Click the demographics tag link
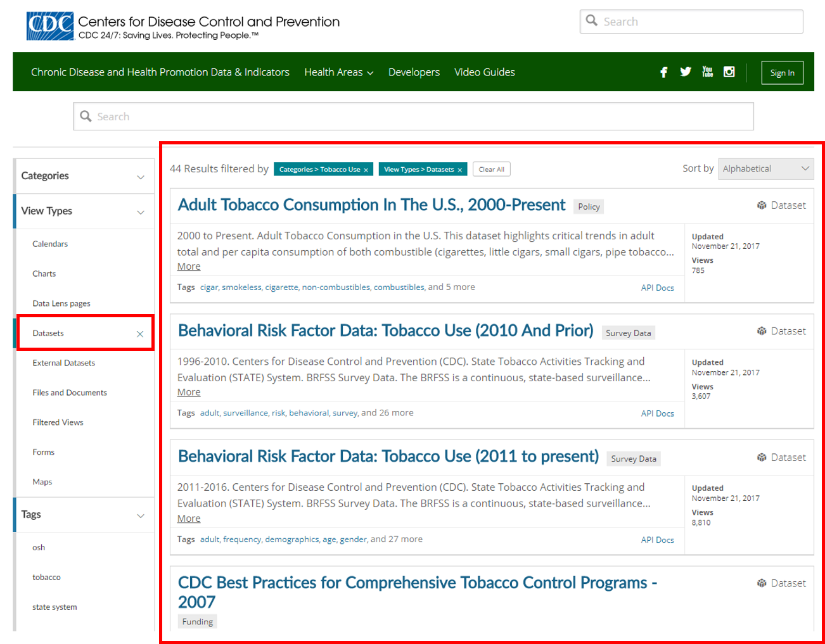This screenshot has width=825, height=644. tap(292, 540)
